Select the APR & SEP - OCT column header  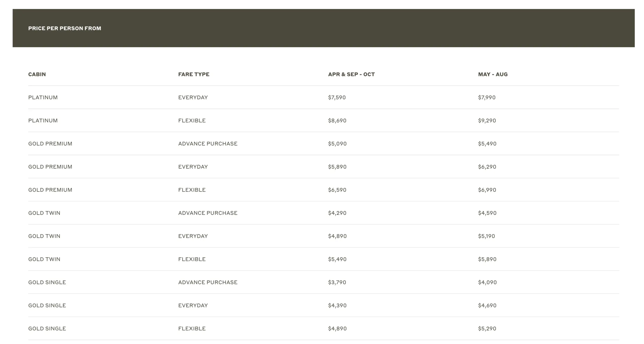click(x=351, y=74)
